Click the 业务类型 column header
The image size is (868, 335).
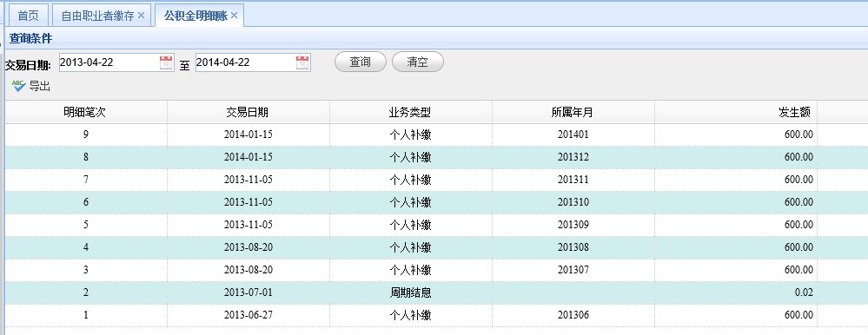pos(411,112)
